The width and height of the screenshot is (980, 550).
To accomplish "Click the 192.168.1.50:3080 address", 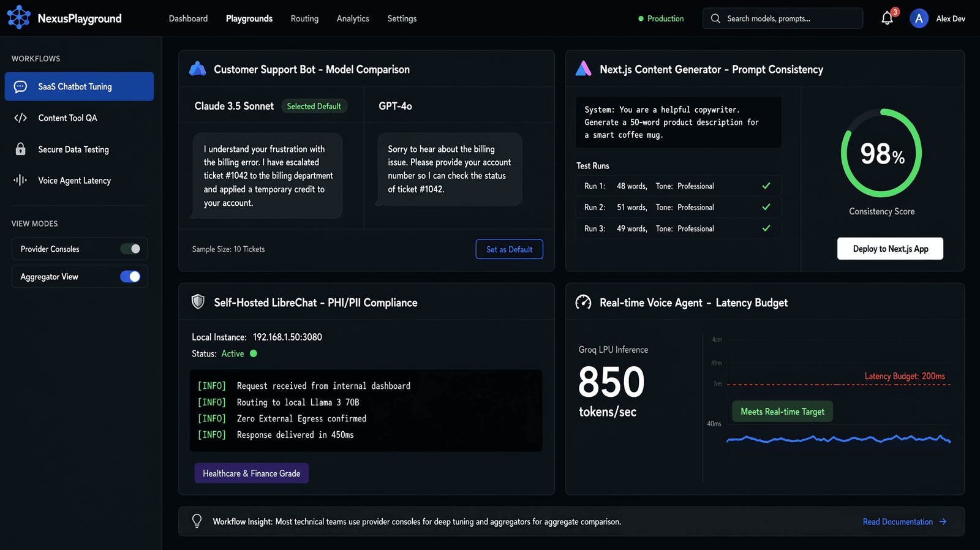I will 287,337.
